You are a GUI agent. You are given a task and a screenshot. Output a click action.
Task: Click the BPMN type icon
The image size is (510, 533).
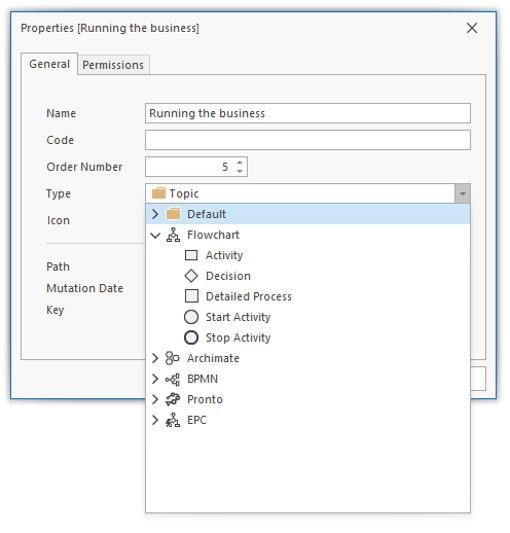pyautogui.click(x=172, y=379)
